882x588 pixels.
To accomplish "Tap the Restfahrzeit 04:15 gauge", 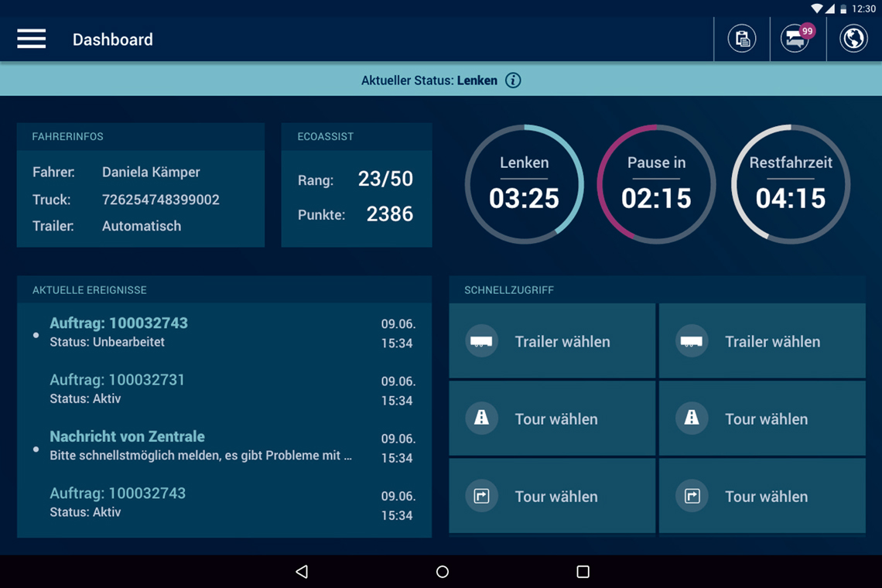I will coord(790,184).
